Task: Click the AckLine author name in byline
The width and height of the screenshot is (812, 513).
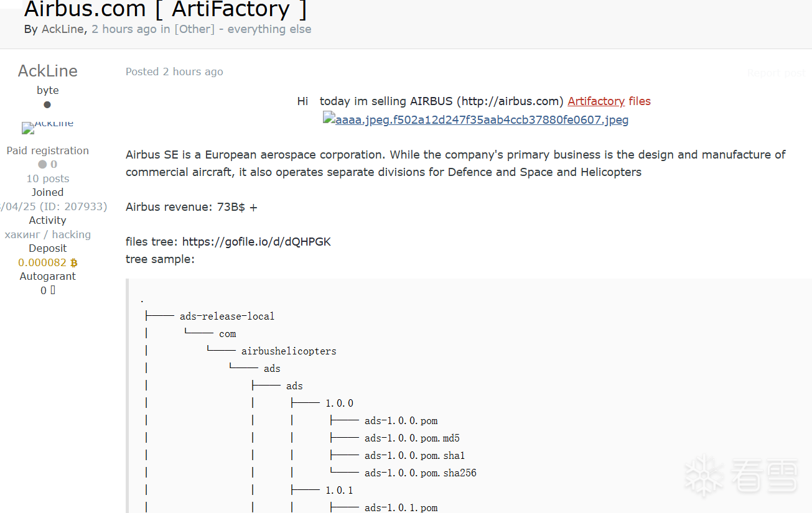Action: [x=63, y=29]
